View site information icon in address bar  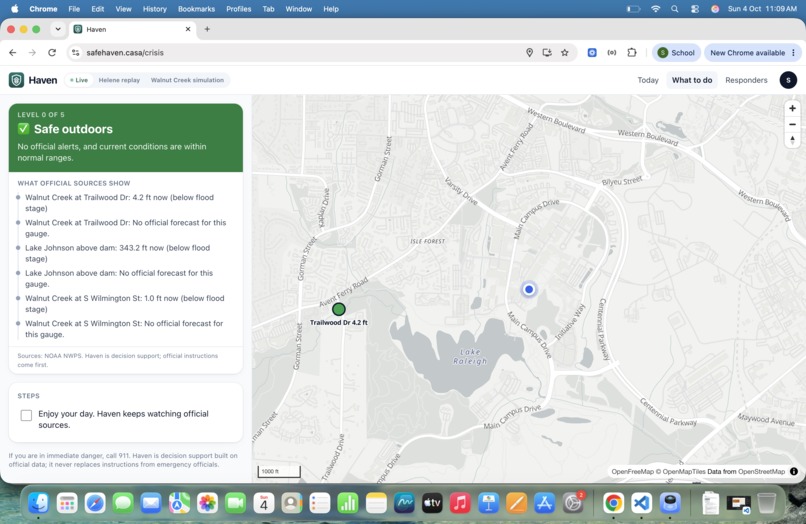click(x=76, y=52)
